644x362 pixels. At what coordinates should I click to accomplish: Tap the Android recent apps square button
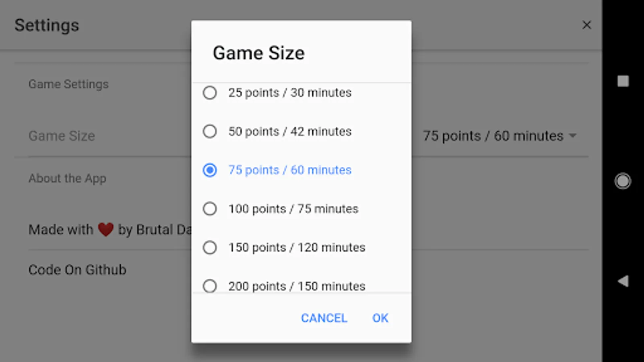click(622, 81)
